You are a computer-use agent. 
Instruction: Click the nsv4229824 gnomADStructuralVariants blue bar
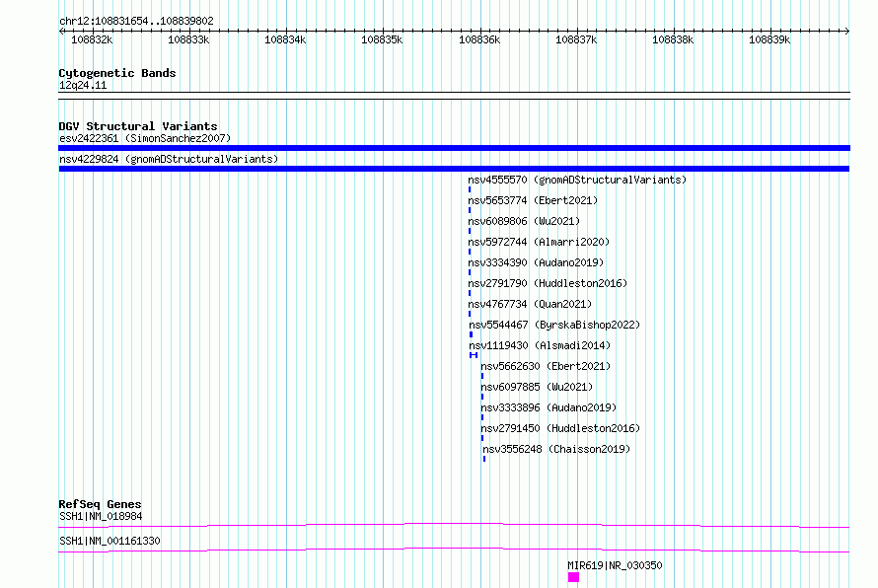tap(454, 169)
